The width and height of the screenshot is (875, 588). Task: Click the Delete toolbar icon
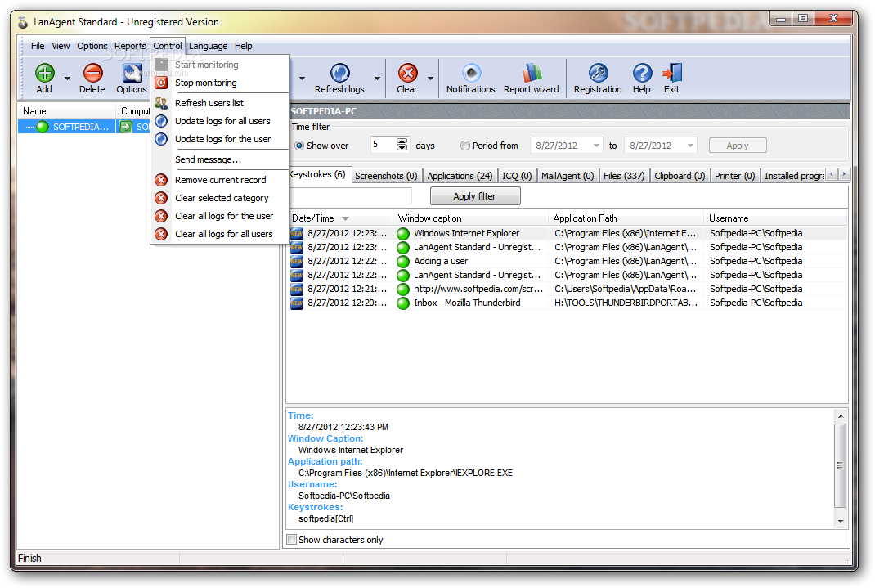pos(92,78)
